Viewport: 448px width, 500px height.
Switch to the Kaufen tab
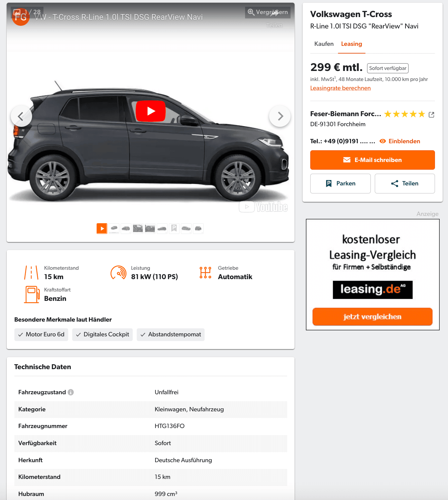tap(324, 44)
